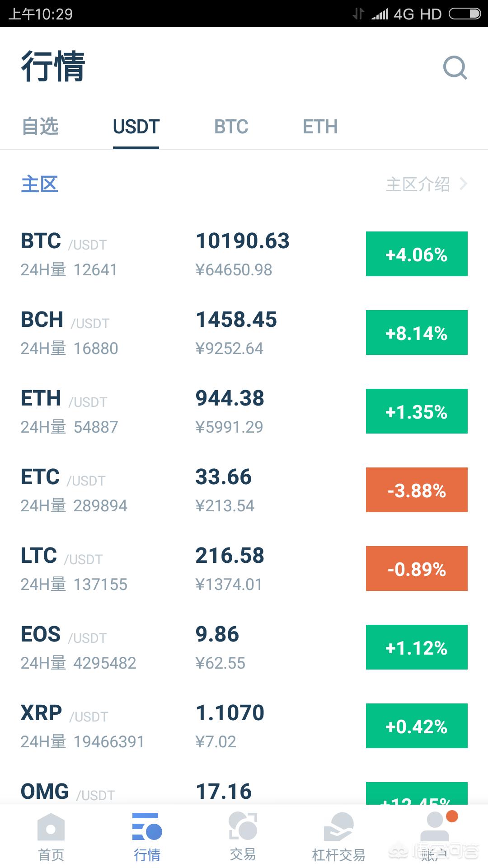Switch to the BTC market tab
Screen dimensions: 488x868
point(231,127)
